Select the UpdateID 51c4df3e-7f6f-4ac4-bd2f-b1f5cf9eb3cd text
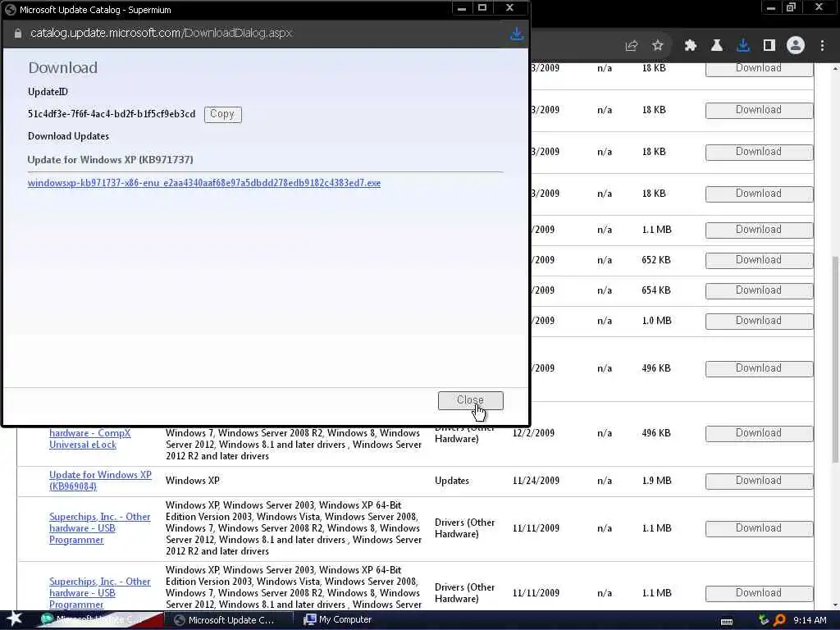This screenshot has height=630, width=840. point(112,114)
